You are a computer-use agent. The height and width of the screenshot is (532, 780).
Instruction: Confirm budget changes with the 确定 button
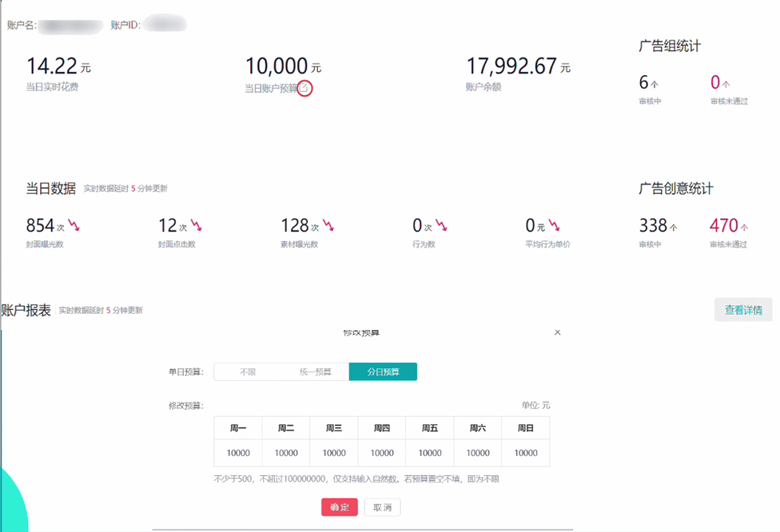click(339, 506)
